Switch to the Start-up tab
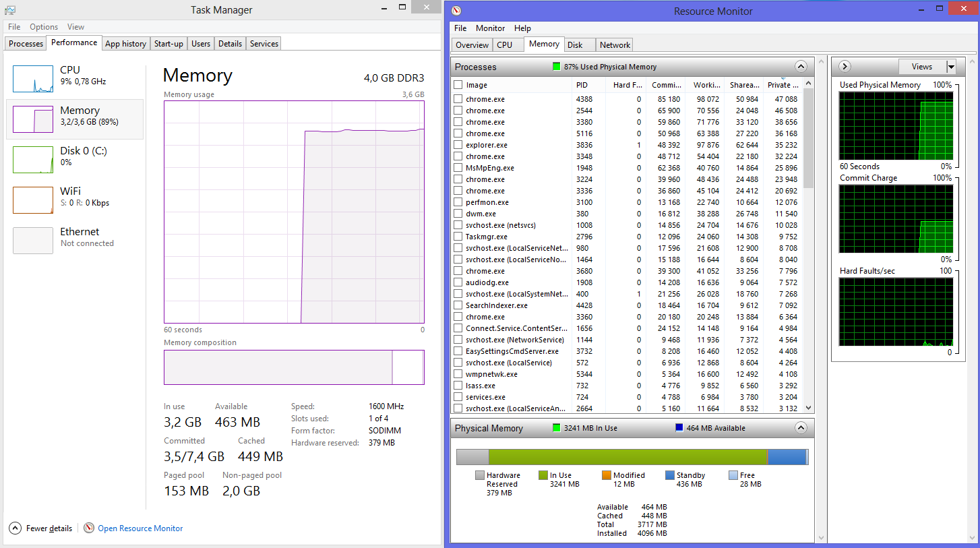 click(169, 44)
